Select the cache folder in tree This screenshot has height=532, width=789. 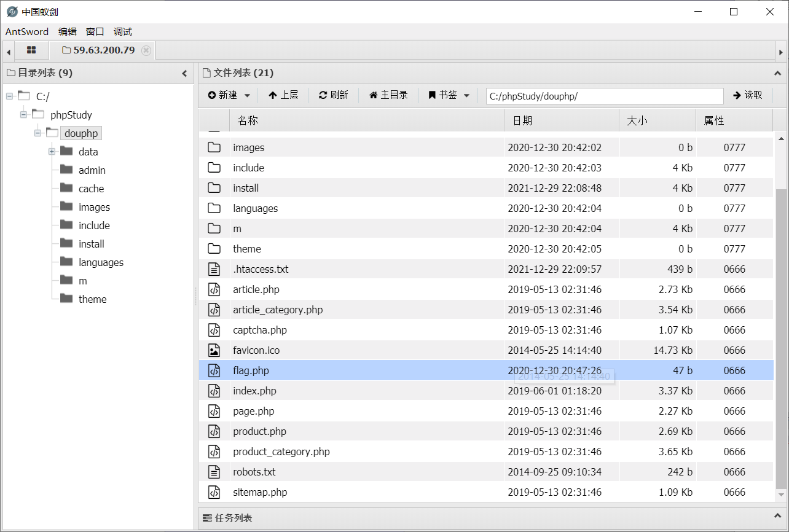click(x=91, y=189)
